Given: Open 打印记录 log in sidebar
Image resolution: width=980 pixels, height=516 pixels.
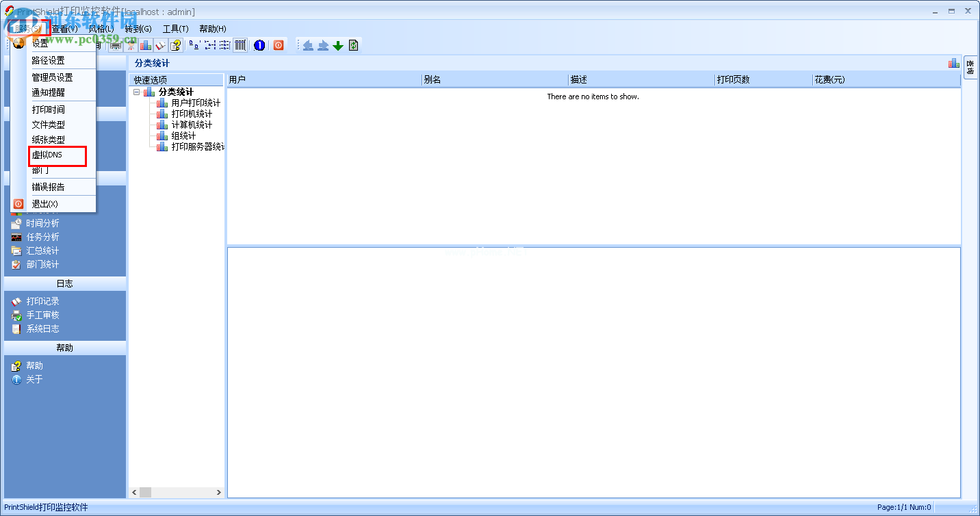Looking at the screenshot, I should pos(42,301).
